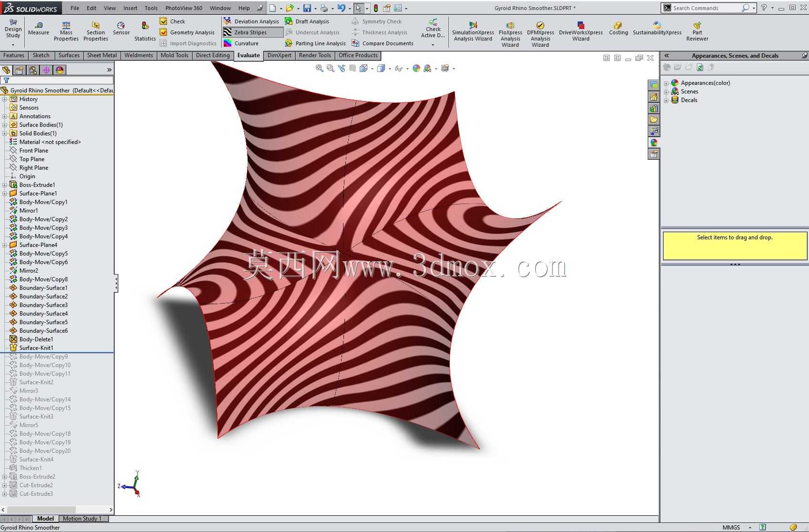Image resolution: width=809 pixels, height=532 pixels.
Task: Open File Explorer task pane tab
Action: [653, 120]
